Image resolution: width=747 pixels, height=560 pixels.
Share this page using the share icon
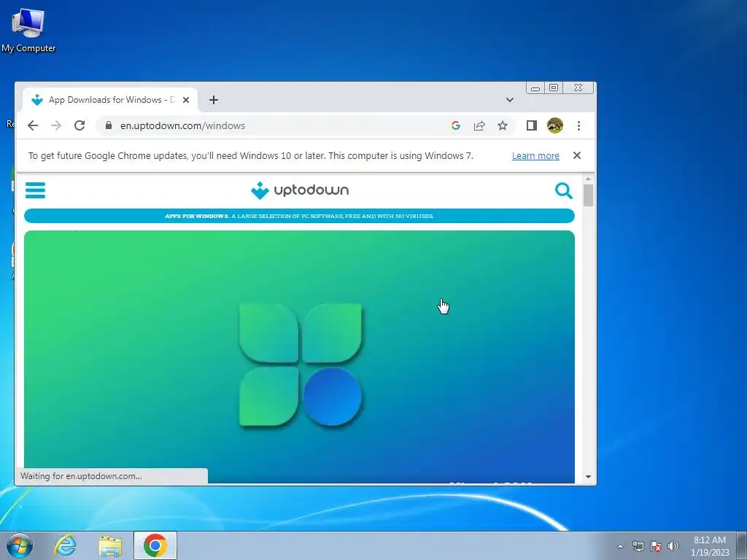[479, 125]
